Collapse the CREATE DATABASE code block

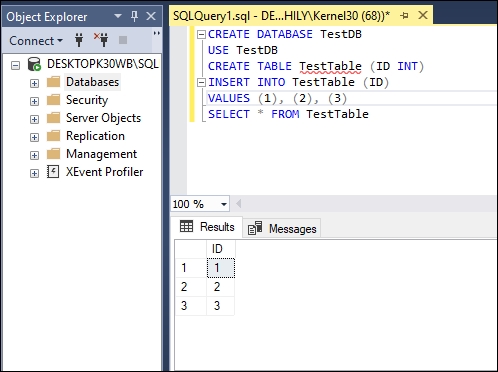(201, 34)
